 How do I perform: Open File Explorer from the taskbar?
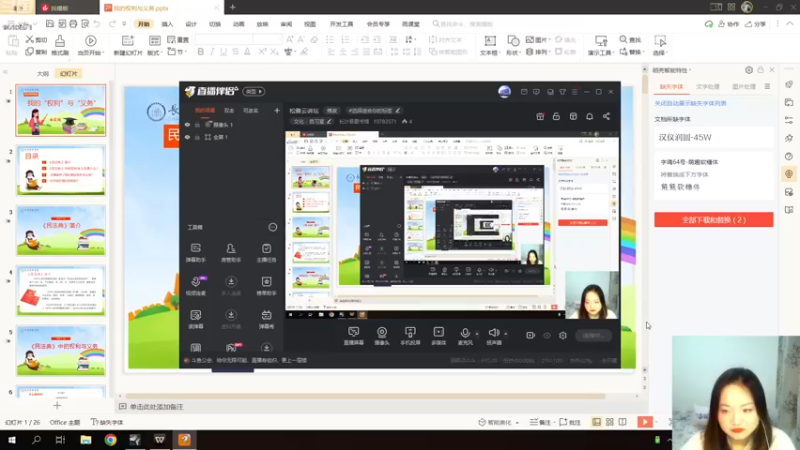coord(85,439)
